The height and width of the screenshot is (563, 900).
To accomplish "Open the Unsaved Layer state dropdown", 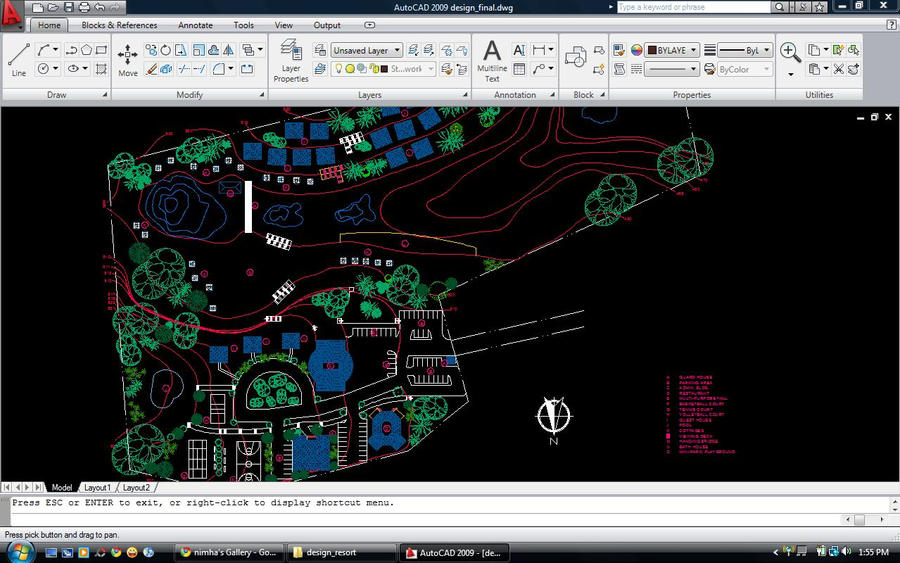I will [x=367, y=51].
